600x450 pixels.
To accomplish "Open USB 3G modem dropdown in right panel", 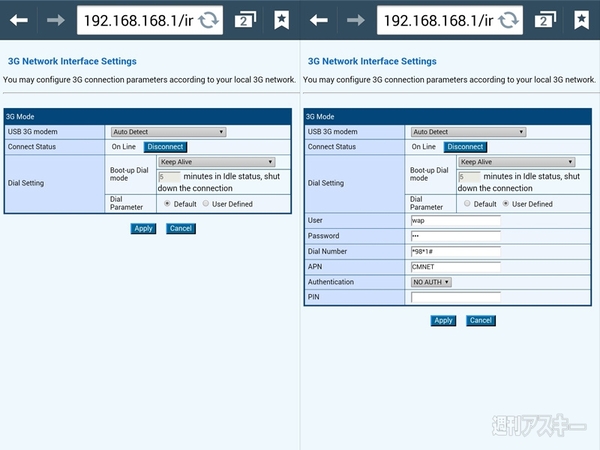I will tap(468, 132).
